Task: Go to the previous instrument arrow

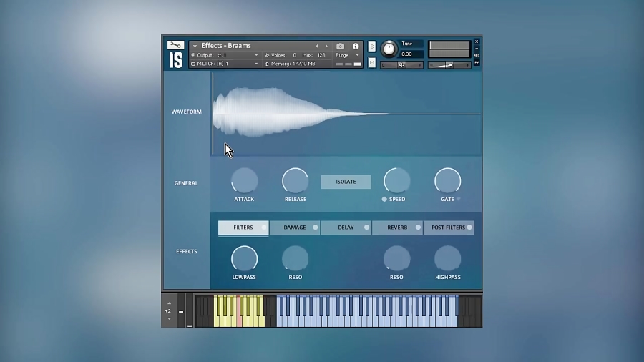Action: pyautogui.click(x=317, y=47)
